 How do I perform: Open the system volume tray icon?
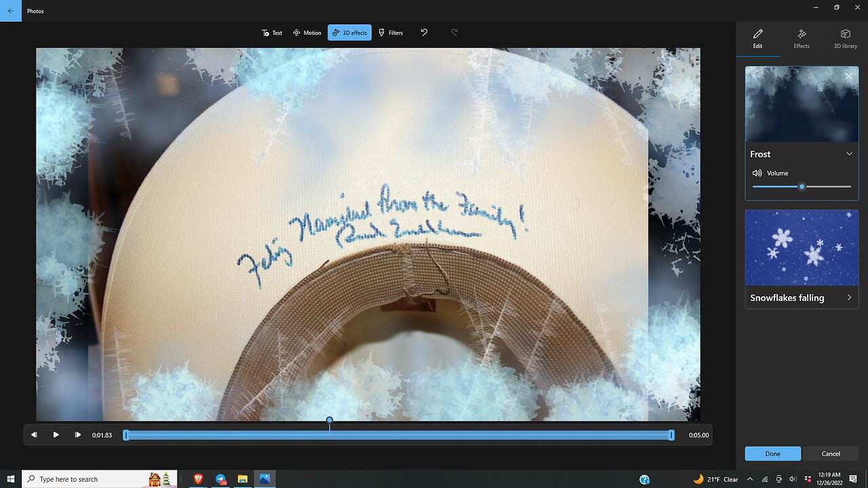pyautogui.click(x=793, y=479)
